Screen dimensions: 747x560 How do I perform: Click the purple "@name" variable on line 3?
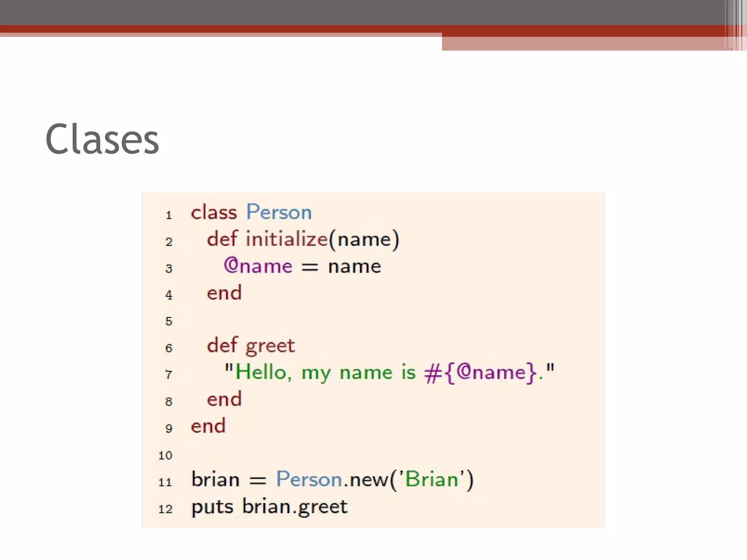[258, 266]
